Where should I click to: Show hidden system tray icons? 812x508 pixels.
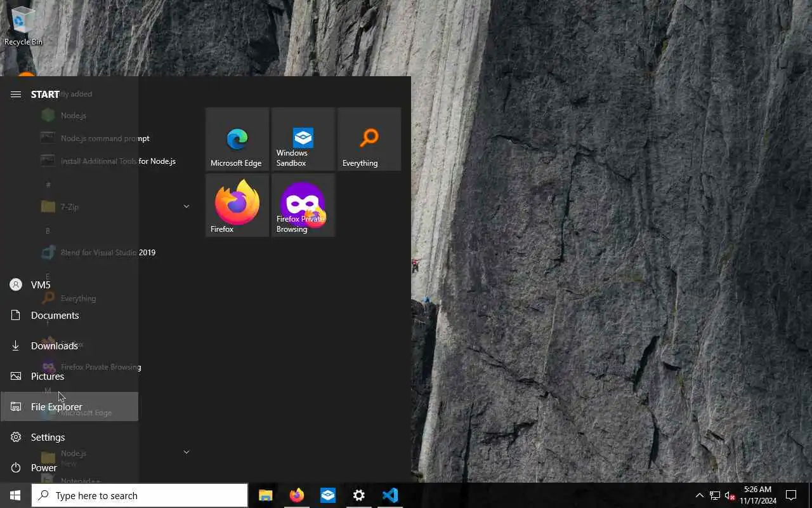700,495
